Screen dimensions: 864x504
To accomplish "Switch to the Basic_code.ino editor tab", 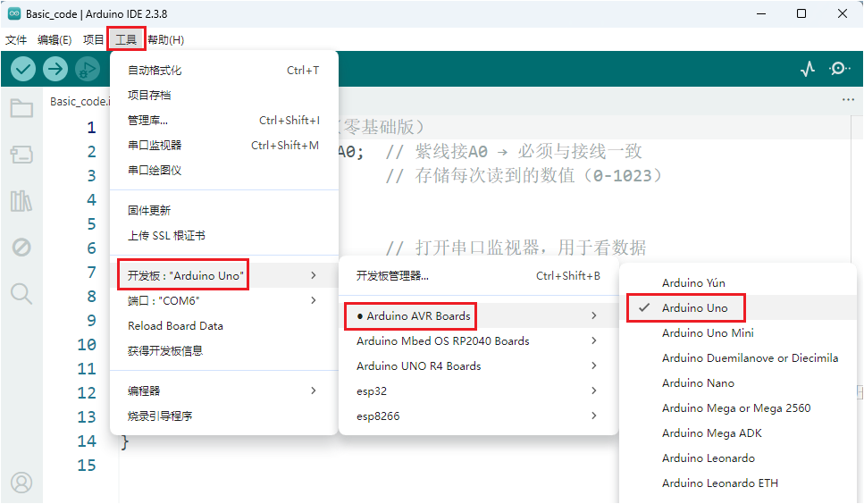I will pos(80,101).
